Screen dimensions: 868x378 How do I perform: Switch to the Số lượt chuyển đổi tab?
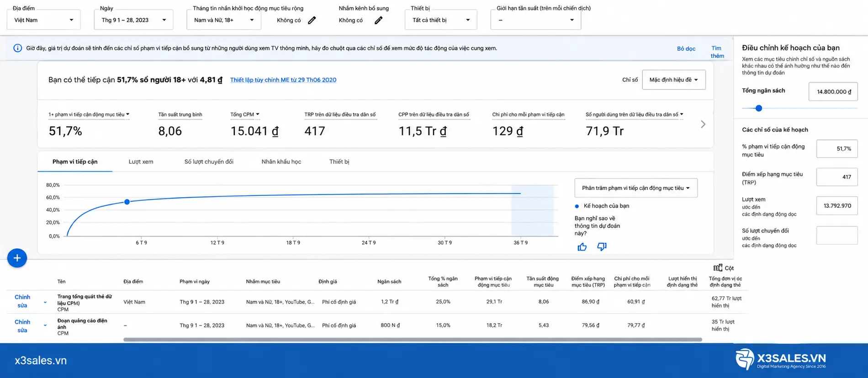[x=209, y=162]
